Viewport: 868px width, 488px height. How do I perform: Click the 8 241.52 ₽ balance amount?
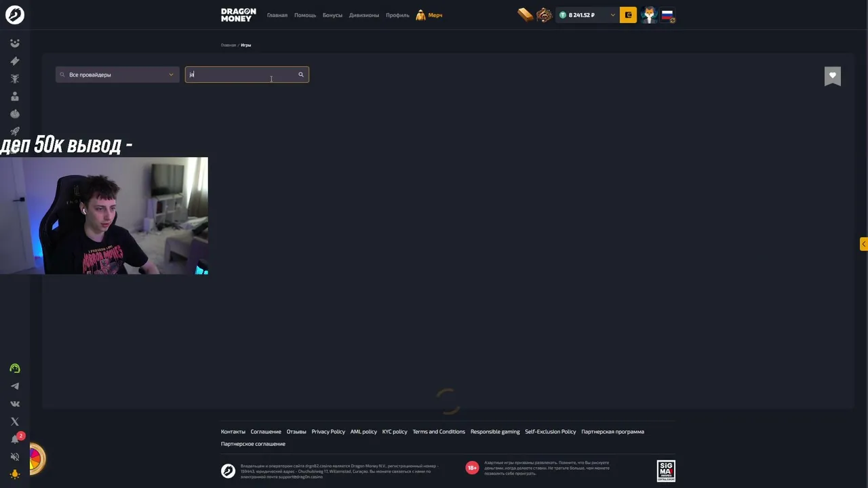(x=582, y=15)
